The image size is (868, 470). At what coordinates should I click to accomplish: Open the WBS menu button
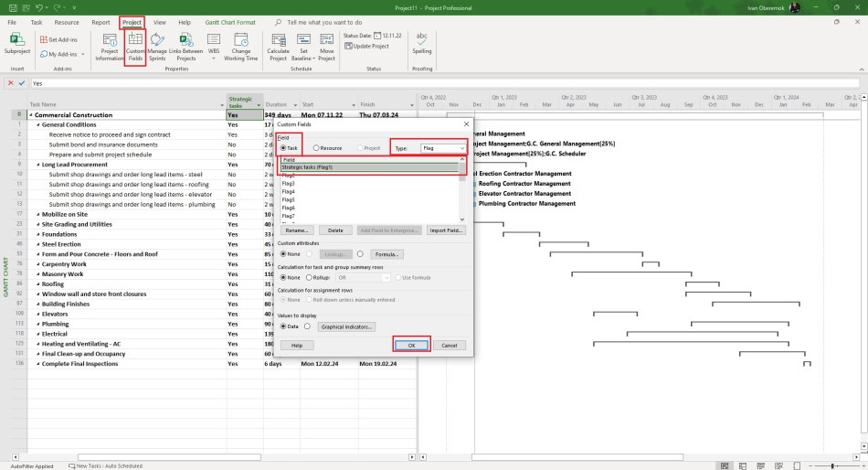click(214, 47)
